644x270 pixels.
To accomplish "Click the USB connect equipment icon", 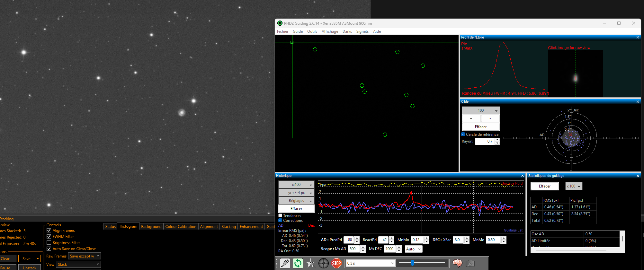I will tap(285, 263).
